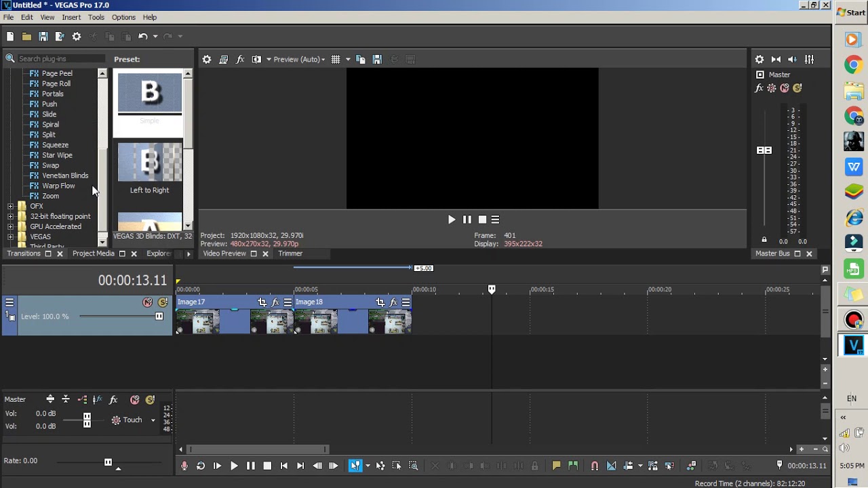Select the Normal Edit tool in the toolbar

356,466
